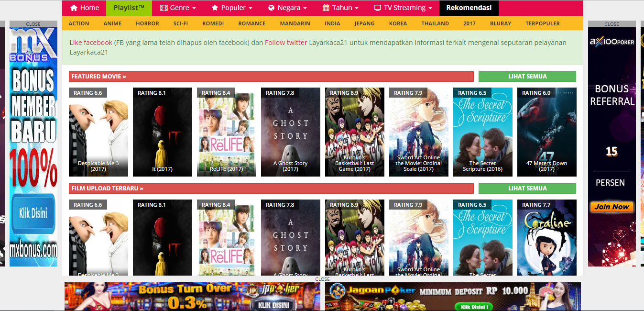Image resolution: width=644 pixels, height=311 pixels.
Task: Open featured The Secret Scripture (2016) poster
Action: coord(483,132)
